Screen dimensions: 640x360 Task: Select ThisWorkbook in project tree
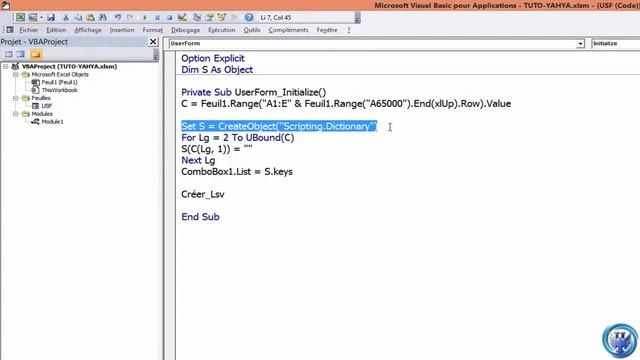point(59,90)
